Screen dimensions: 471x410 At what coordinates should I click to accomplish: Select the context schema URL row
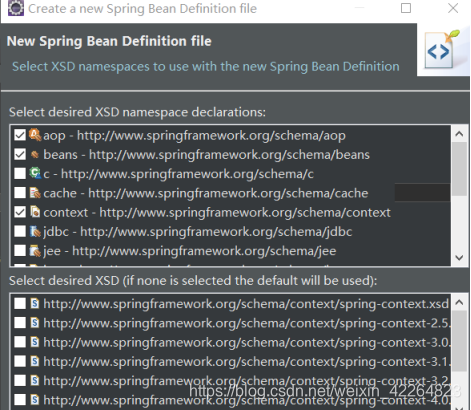pyautogui.click(x=217, y=212)
